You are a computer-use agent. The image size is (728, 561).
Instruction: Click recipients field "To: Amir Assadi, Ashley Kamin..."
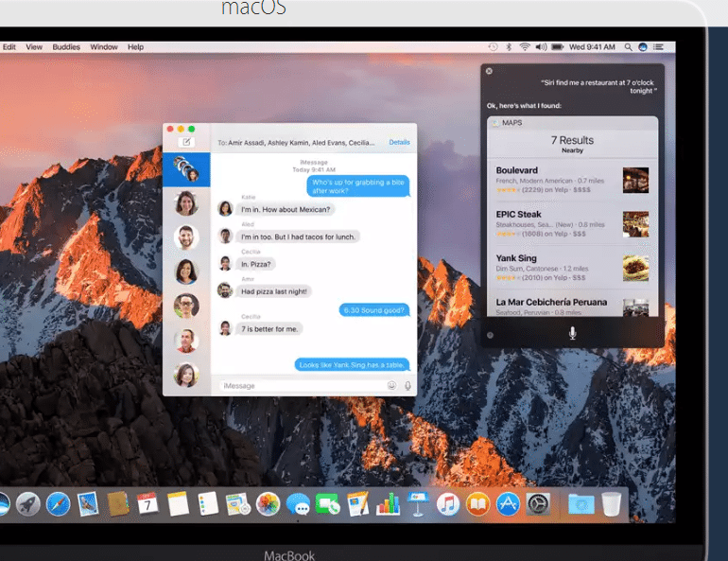click(x=296, y=143)
